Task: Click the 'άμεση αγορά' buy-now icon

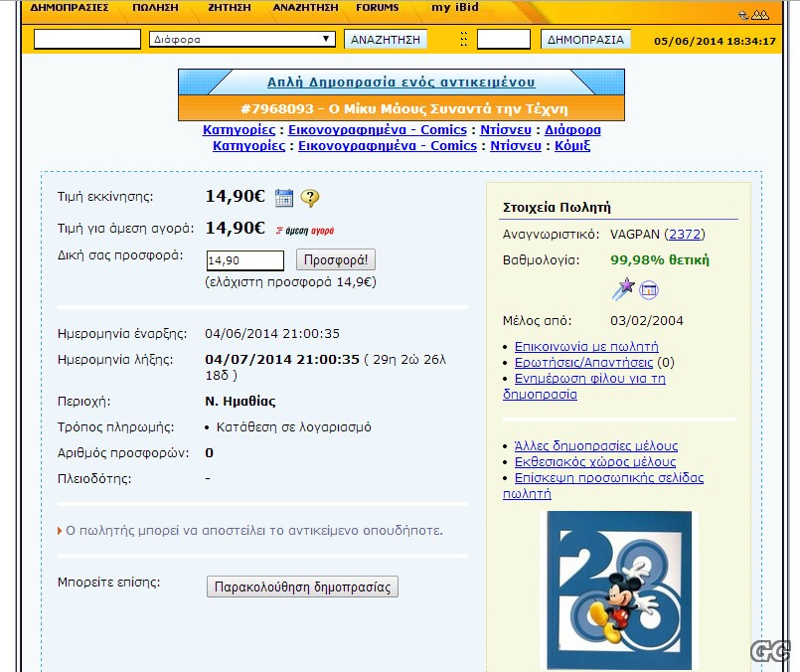Action: click(304, 230)
